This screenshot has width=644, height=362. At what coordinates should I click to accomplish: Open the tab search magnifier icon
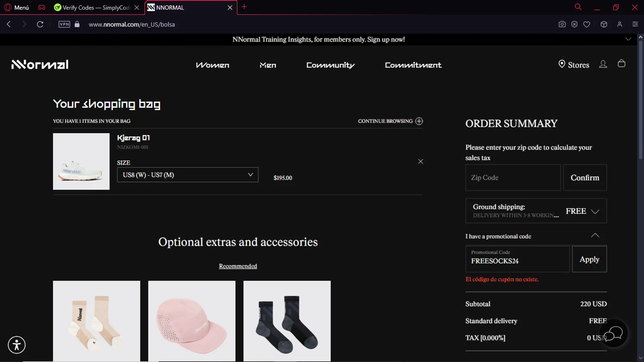pos(578,7)
